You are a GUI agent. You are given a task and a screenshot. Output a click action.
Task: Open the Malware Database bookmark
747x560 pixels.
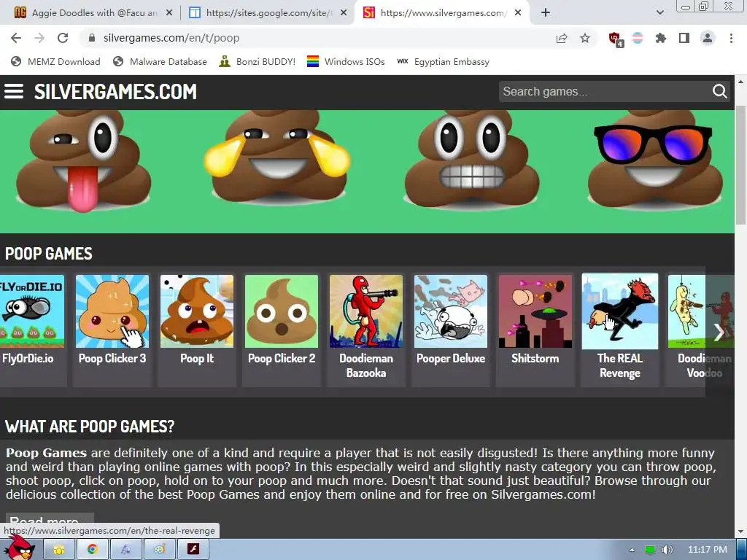point(160,61)
